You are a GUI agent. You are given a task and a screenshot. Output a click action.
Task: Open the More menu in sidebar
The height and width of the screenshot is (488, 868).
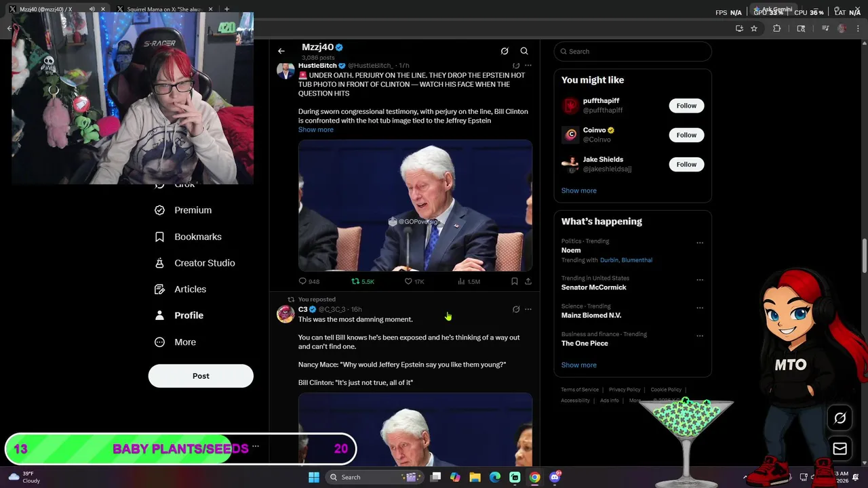coord(176,342)
